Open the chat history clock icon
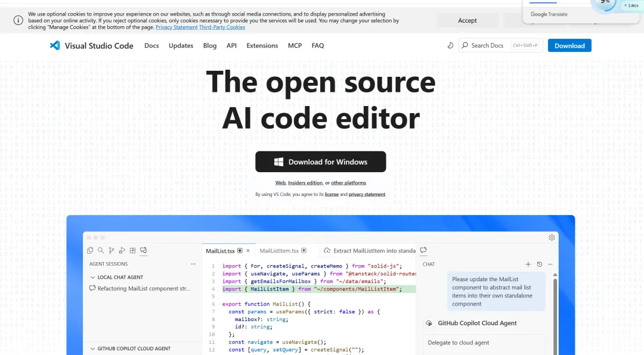This screenshot has height=355, width=644. tap(539, 264)
